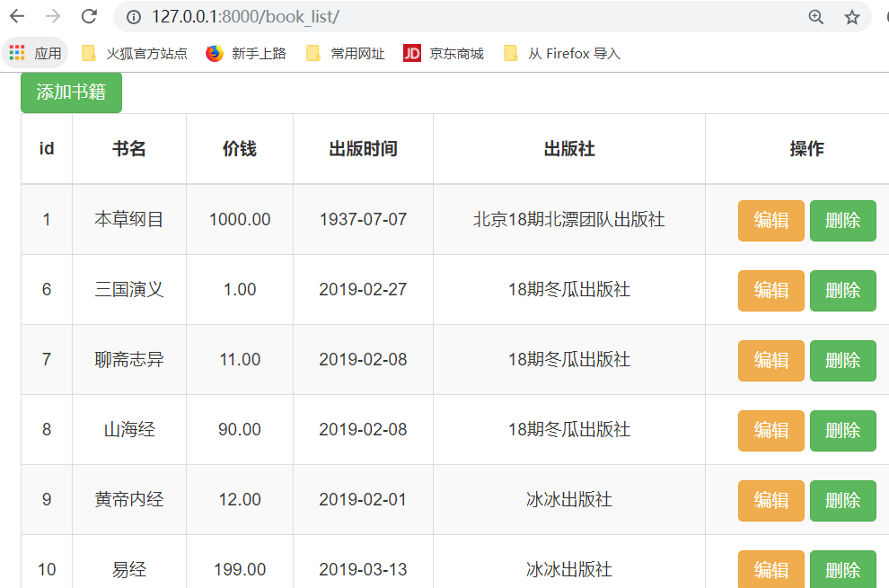Delete the 三国演义 book row
This screenshot has height=588, width=889.
[843, 290]
